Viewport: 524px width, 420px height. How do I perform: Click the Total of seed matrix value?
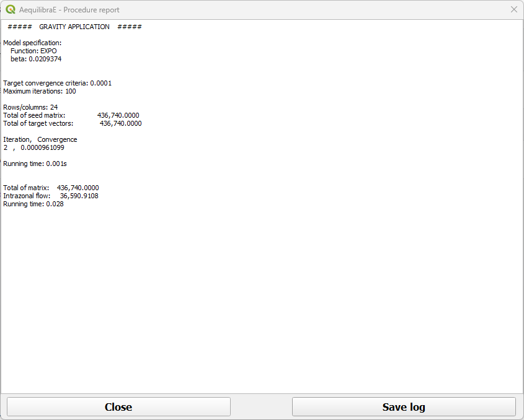(118, 115)
